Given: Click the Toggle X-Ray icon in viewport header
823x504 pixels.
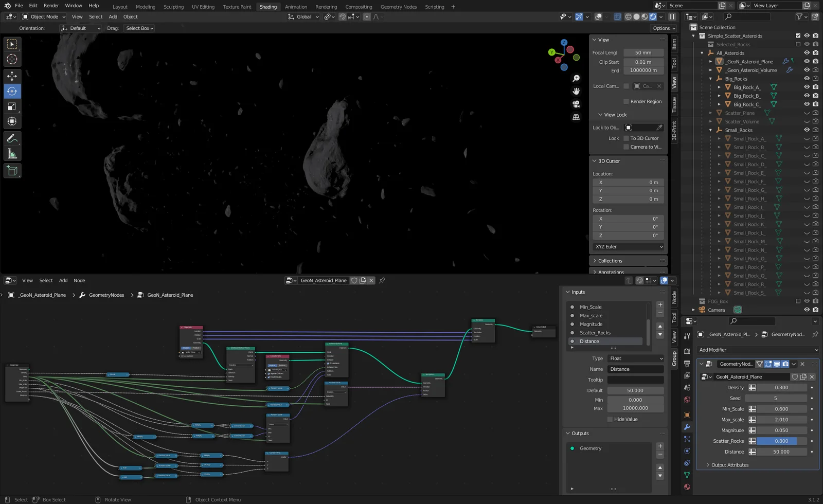Looking at the screenshot, I should pyautogui.click(x=617, y=16).
